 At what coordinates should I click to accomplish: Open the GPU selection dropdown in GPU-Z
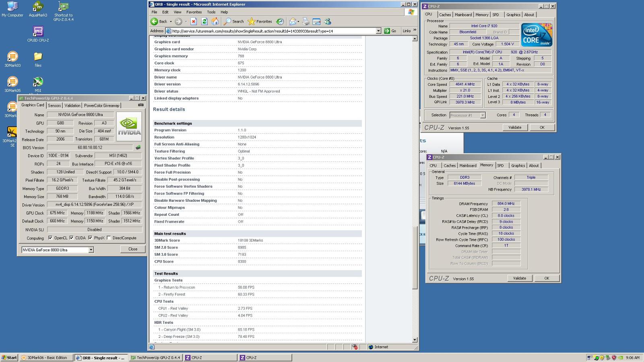(91, 250)
